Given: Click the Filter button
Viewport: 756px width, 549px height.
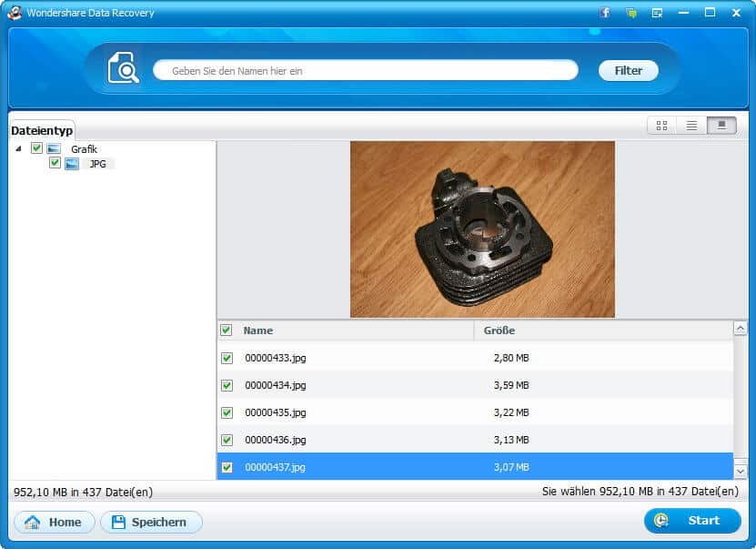Looking at the screenshot, I should (629, 70).
